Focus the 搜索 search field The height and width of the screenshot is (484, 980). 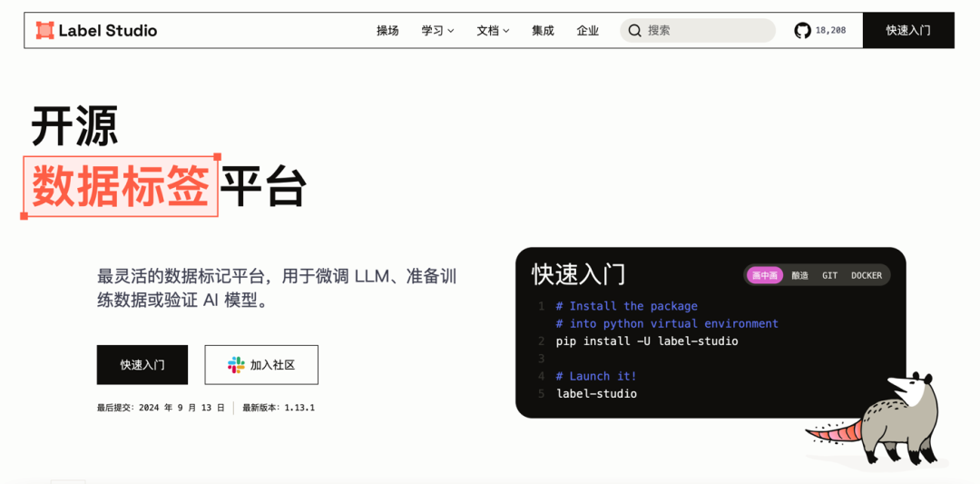tap(698, 30)
